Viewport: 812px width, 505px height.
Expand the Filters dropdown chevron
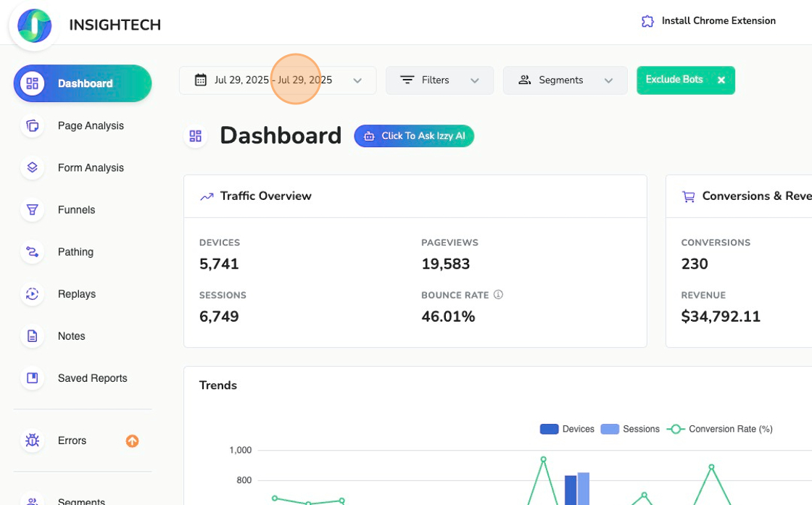tap(474, 80)
